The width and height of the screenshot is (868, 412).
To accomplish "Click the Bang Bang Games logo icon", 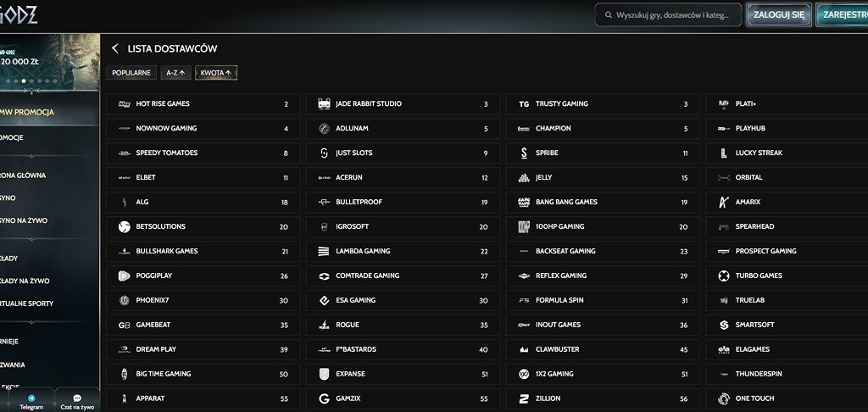I will pyautogui.click(x=524, y=202).
